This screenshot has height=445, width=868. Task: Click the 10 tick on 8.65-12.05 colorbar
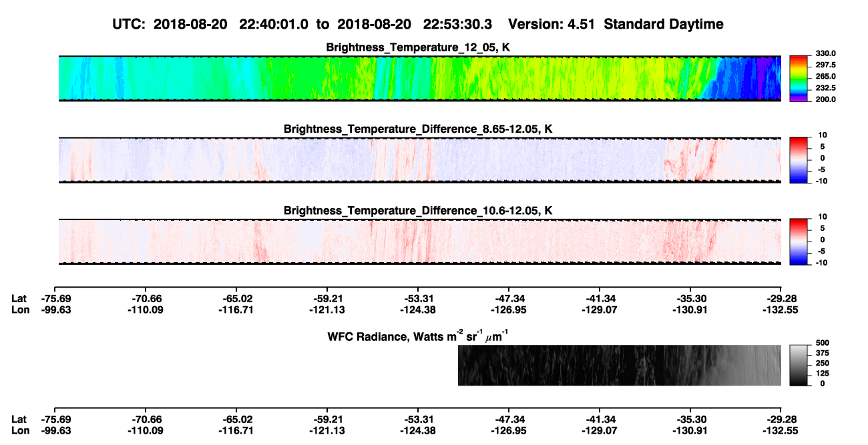point(823,135)
